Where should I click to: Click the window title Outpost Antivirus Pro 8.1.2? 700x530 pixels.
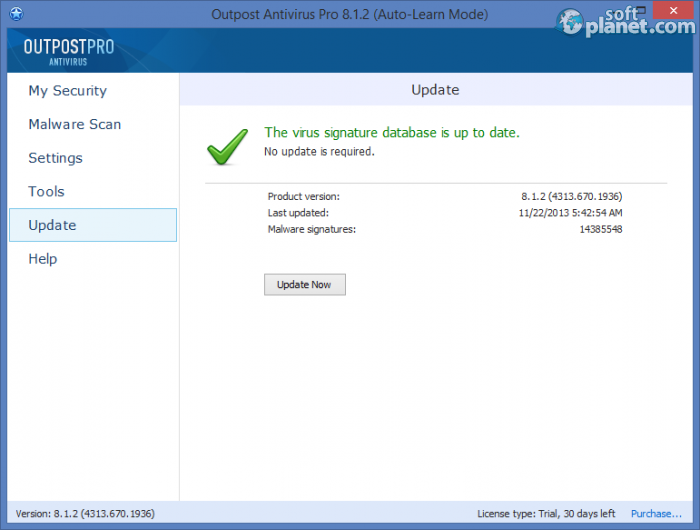pyautogui.click(x=350, y=14)
